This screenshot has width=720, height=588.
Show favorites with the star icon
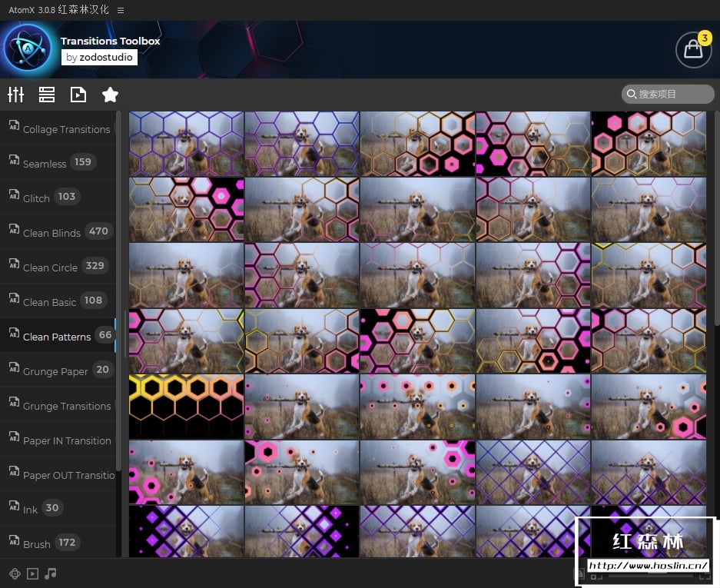[x=110, y=95]
